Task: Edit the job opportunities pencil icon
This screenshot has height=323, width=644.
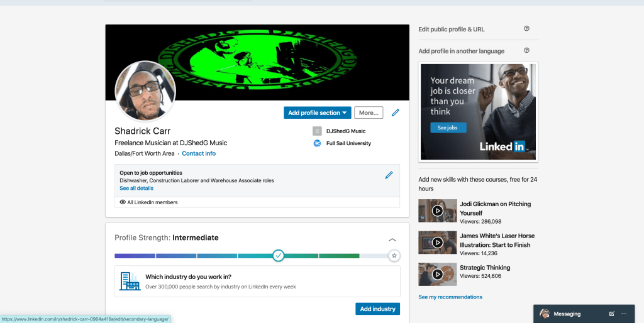Action: (x=389, y=175)
